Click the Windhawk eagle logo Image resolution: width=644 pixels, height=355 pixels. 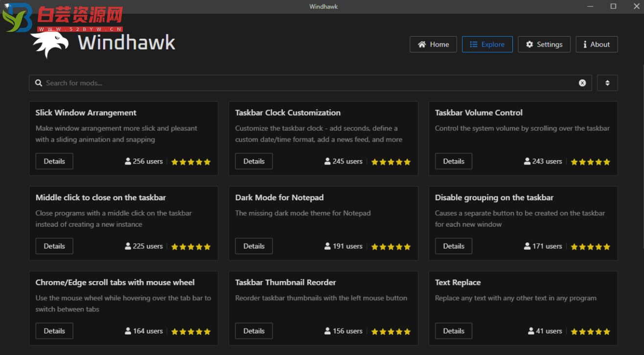tap(50, 44)
